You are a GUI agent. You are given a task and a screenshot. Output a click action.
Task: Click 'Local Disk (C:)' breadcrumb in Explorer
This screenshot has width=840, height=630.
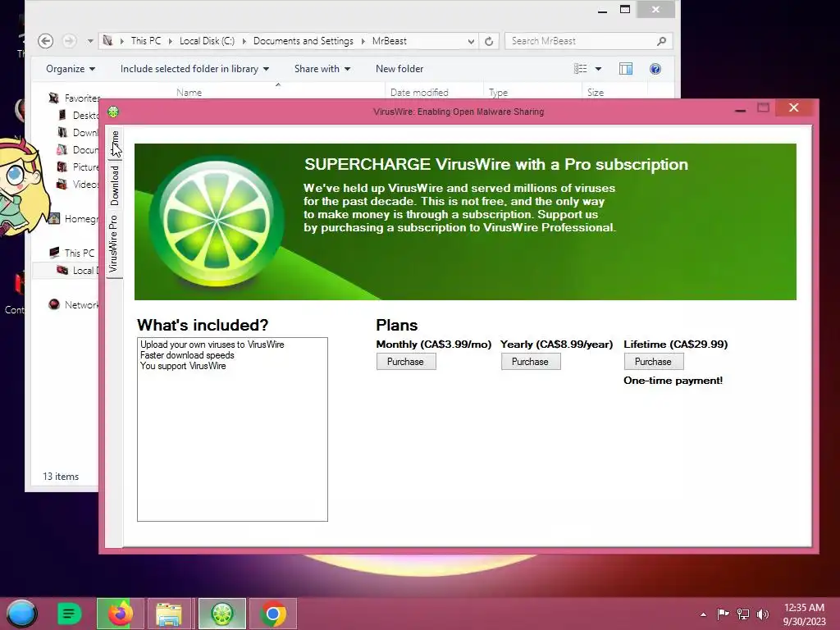click(x=207, y=41)
